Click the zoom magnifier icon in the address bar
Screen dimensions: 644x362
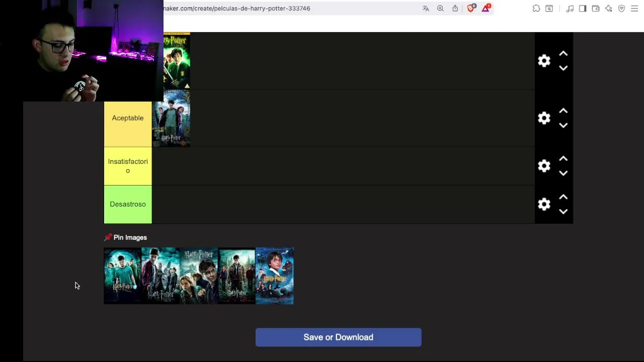[x=440, y=9]
